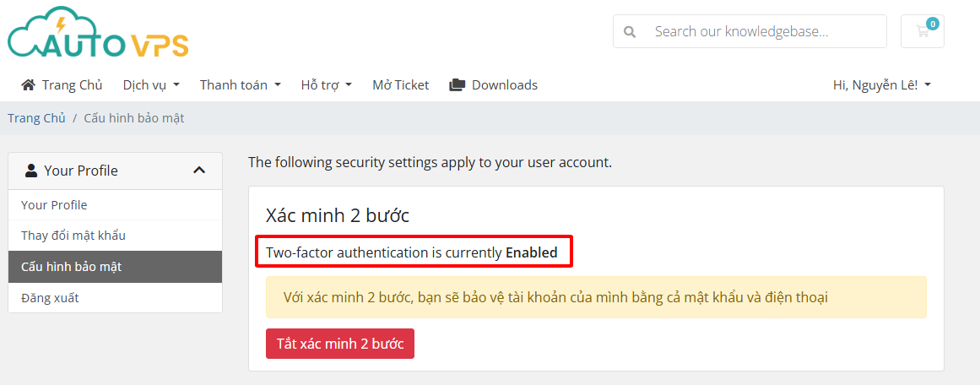The image size is (980, 385).
Task: Open the shopping cart icon
Action: [922, 31]
